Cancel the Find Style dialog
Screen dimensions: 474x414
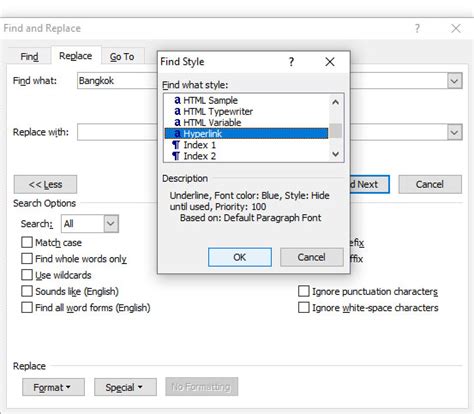311,257
